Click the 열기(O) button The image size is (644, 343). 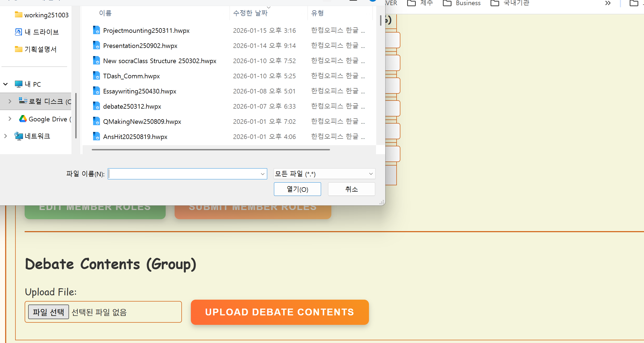point(297,189)
